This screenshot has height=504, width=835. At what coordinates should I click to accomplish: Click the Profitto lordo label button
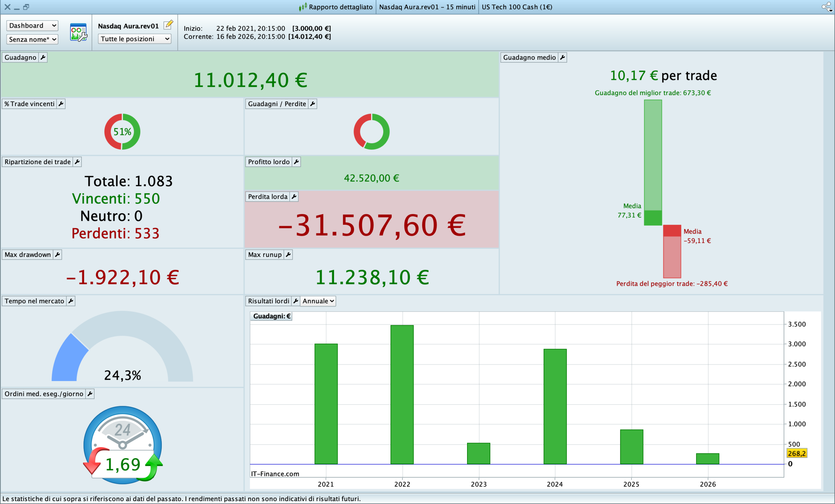click(268, 162)
